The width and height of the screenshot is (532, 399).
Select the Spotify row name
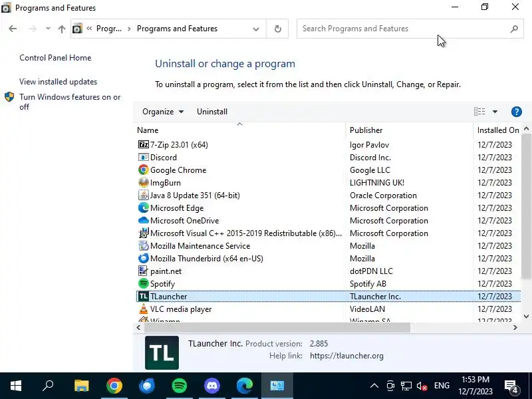162,284
